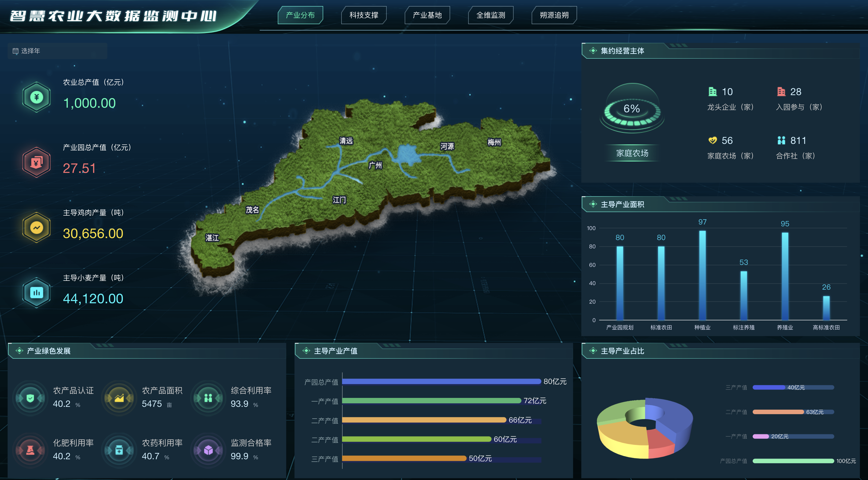Click the yellow trend hexagon icon for 主导鸡肉产量
Image resolution: width=868 pixels, height=480 pixels.
point(37,227)
